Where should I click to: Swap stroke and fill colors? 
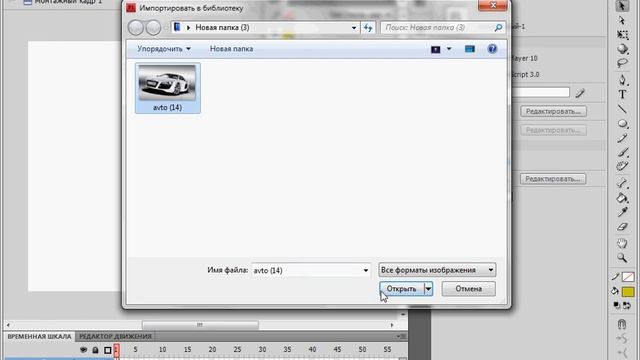tap(627, 305)
